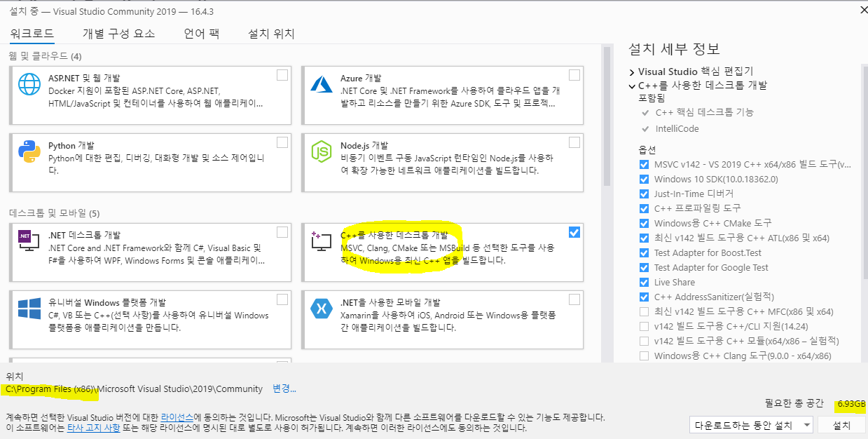Image resolution: width=868 pixels, height=439 pixels.
Task: Switch to the 언어 팩 tab
Action: 202,34
